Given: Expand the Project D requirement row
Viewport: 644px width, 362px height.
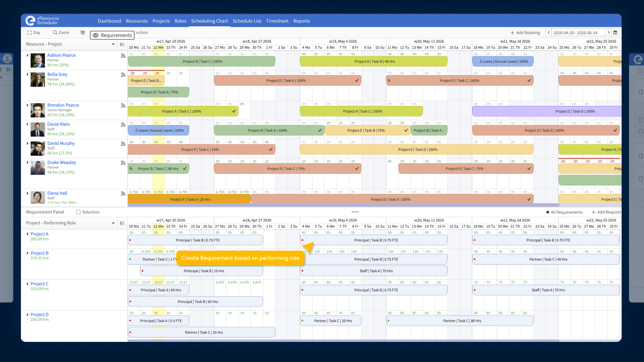Looking at the screenshot, I should [27, 315].
